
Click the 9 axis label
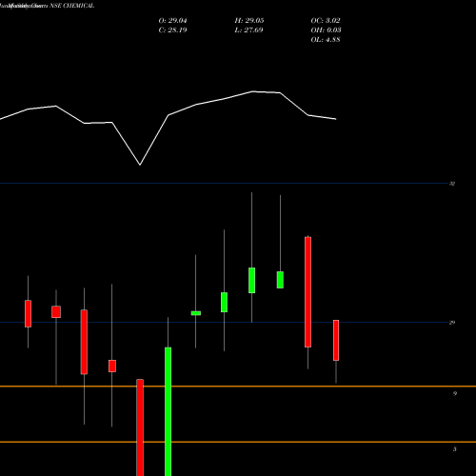[455, 393]
